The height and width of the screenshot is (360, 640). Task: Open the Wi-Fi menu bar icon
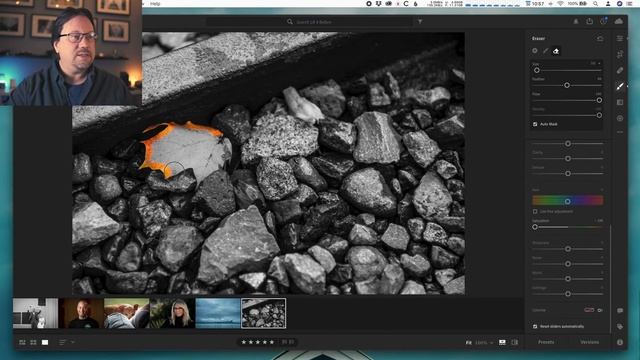tap(560, 4)
